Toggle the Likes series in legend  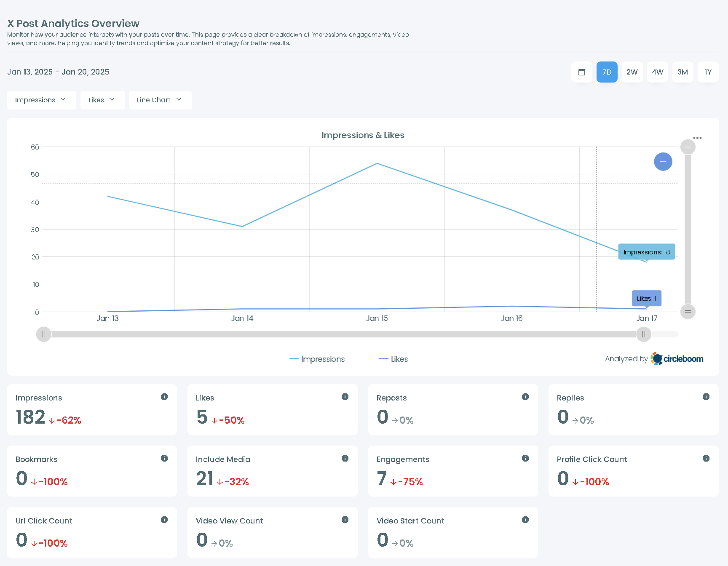point(393,359)
